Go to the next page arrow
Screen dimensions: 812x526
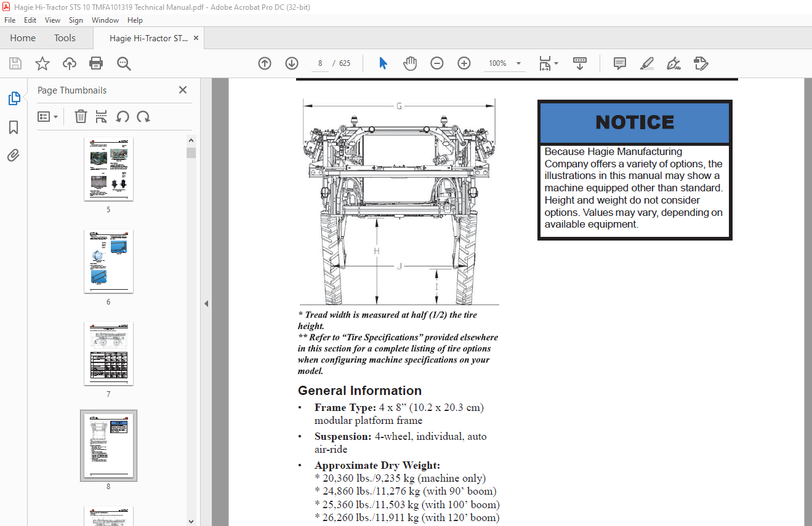[x=292, y=63]
